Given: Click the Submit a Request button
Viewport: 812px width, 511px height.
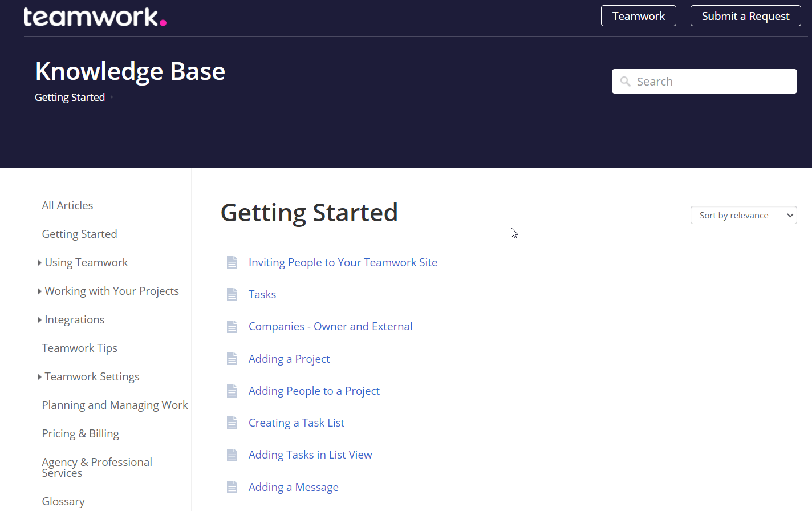Looking at the screenshot, I should [746, 16].
